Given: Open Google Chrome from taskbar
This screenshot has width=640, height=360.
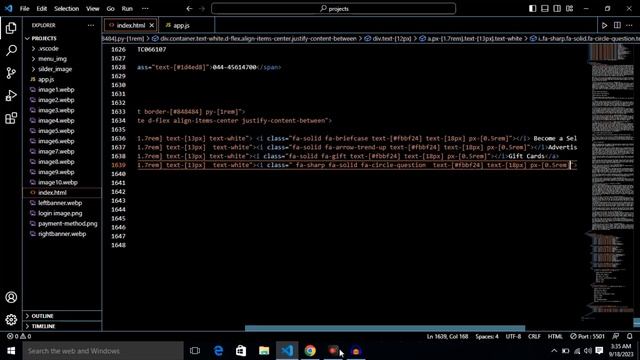Looking at the screenshot, I should pos(310,351).
